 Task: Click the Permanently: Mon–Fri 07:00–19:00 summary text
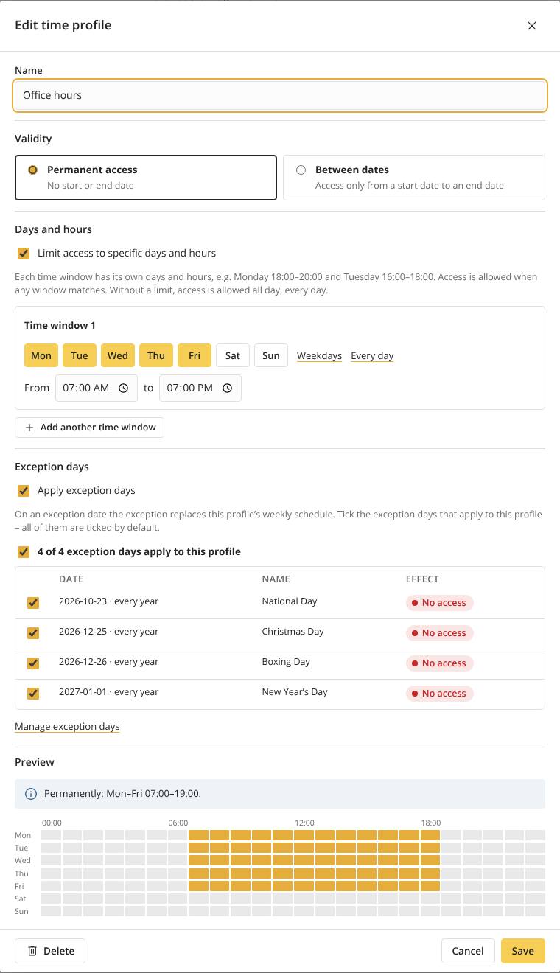tap(122, 794)
